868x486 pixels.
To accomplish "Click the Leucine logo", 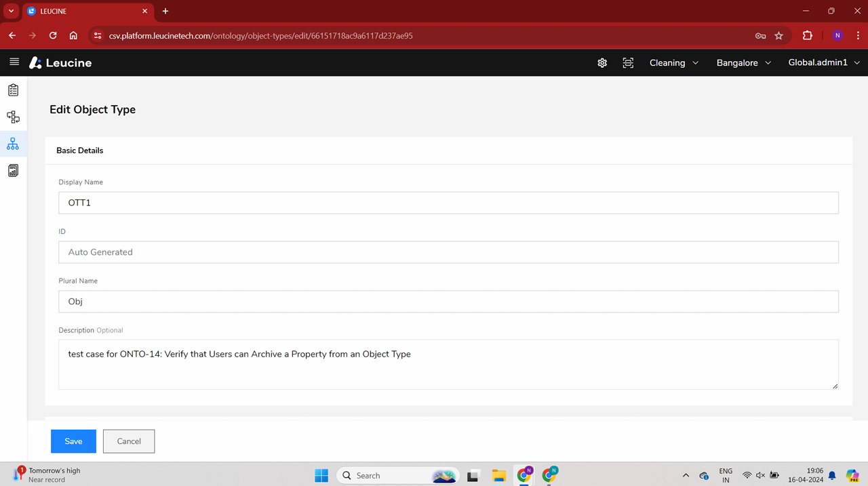I will [x=60, y=63].
